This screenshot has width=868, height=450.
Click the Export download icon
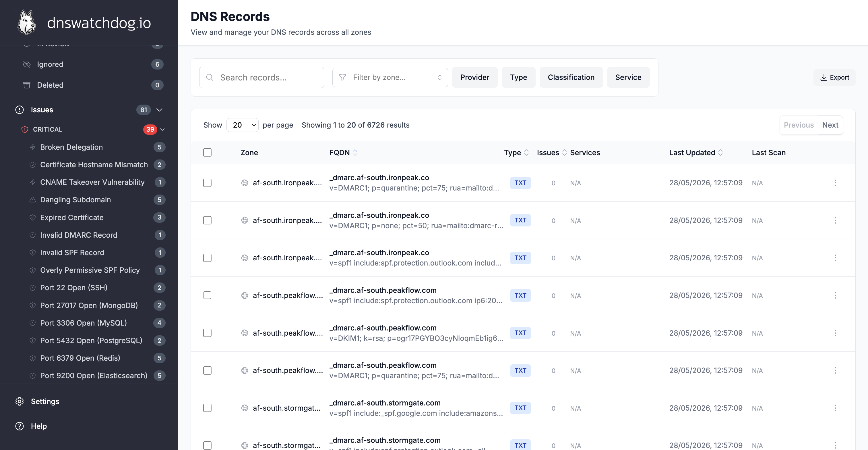pos(824,78)
